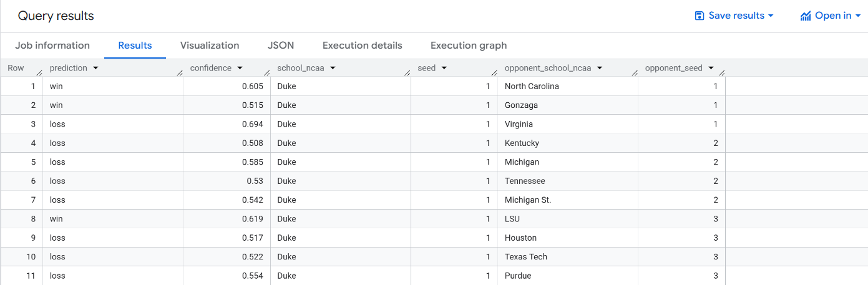
Task: Select the Results tab
Action: pos(135,46)
